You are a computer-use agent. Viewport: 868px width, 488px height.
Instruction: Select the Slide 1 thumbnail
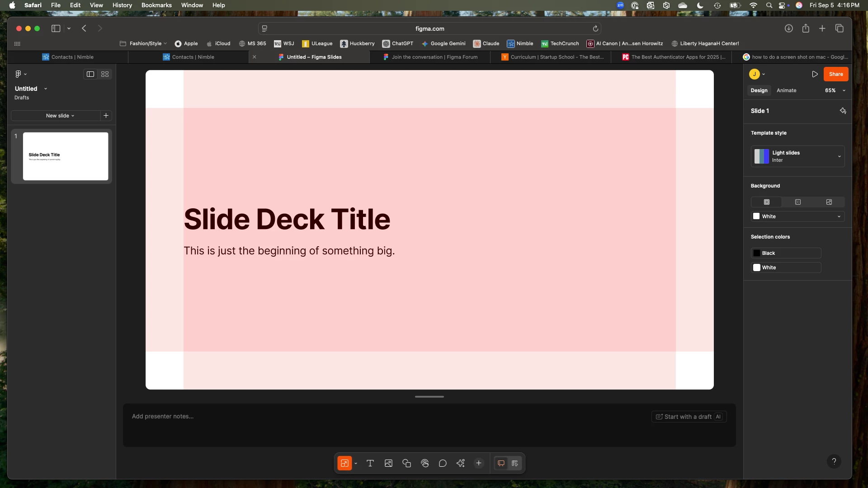(66, 156)
